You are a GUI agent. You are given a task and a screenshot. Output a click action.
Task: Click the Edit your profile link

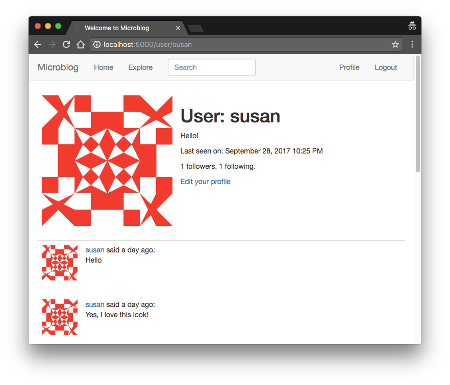[x=205, y=182]
